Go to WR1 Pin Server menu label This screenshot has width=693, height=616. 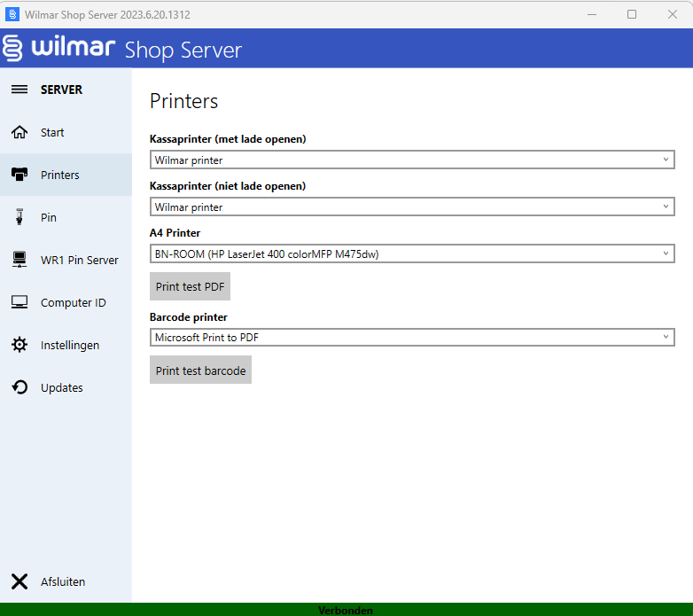coord(79,260)
